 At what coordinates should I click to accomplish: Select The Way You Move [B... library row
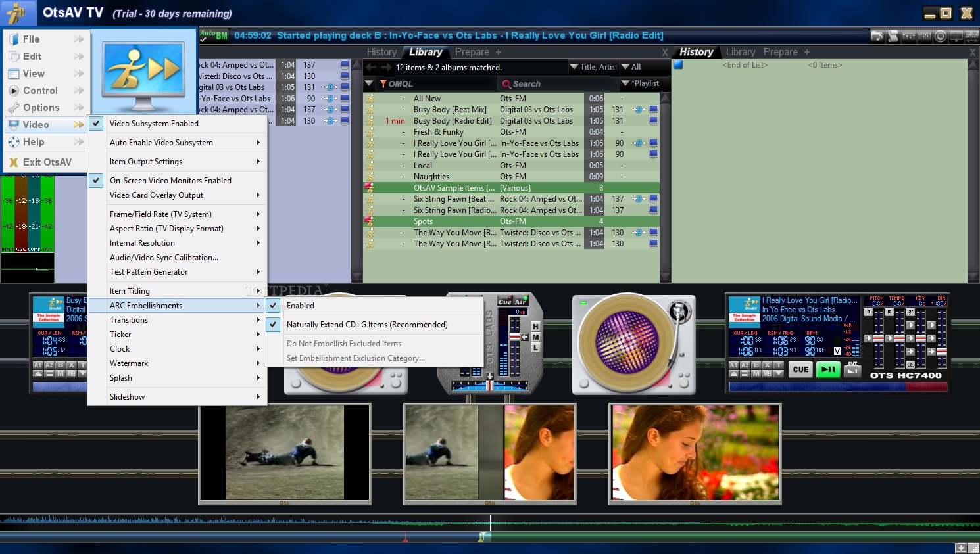coord(512,233)
